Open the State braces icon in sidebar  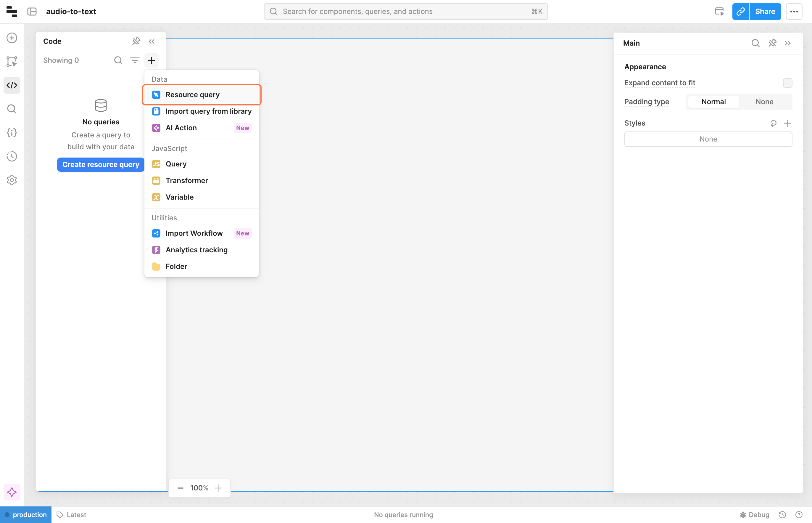pos(12,133)
